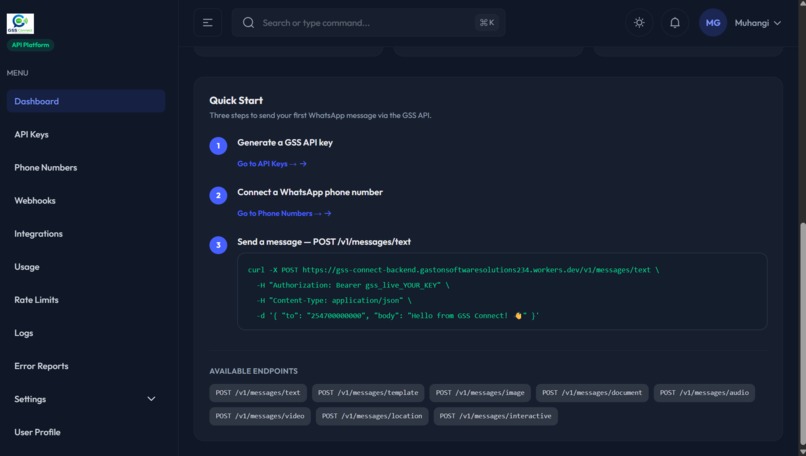
Task: Click the POST /v1/messages/text endpoint chip
Action: (258, 393)
